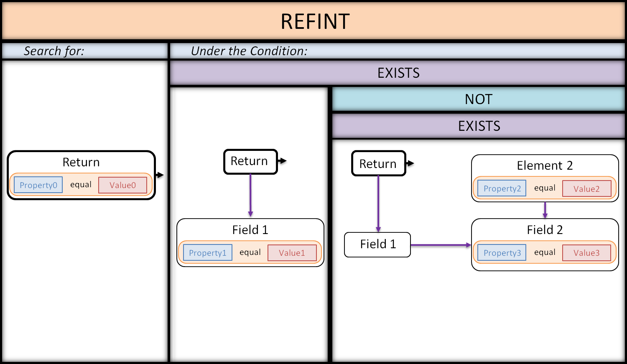627x364 pixels.
Task: Click 'equal' between Property3 and Value3
Action: pyautogui.click(x=545, y=252)
